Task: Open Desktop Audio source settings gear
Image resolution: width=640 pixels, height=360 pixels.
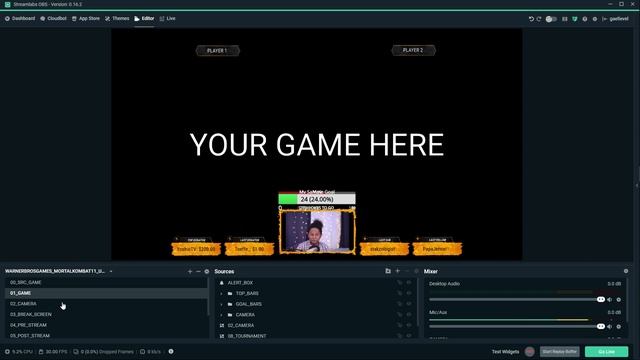Action: point(619,300)
